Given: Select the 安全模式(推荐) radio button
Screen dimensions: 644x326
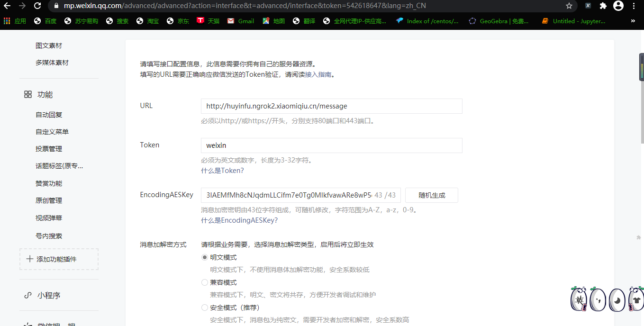Looking at the screenshot, I should click(205, 308).
